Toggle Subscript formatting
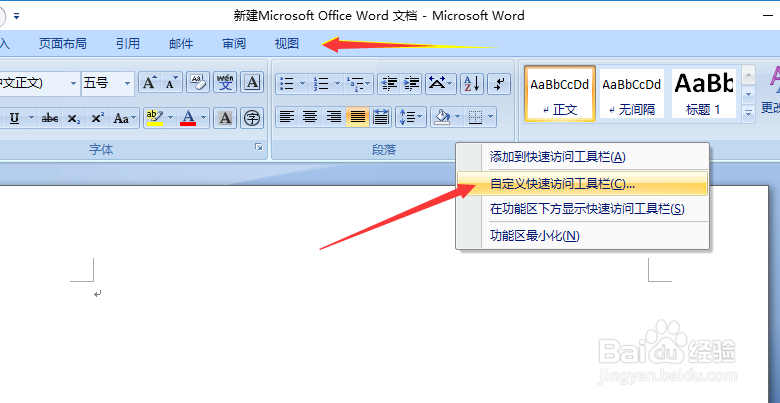 pyautogui.click(x=74, y=118)
